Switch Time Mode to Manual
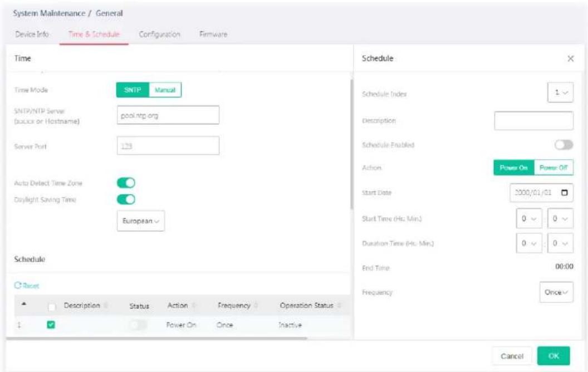The image size is (588, 372). (x=165, y=90)
